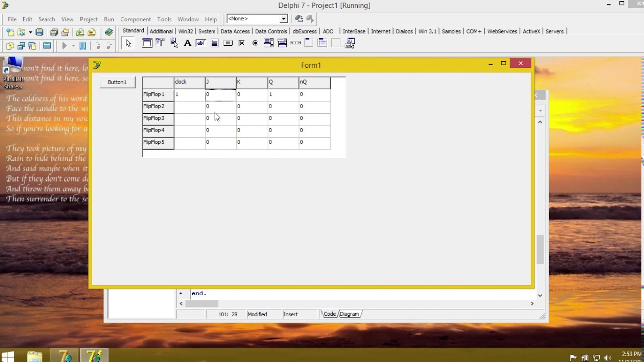The height and width of the screenshot is (362, 644).
Task: Open the Component menu
Action: [136, 19]
